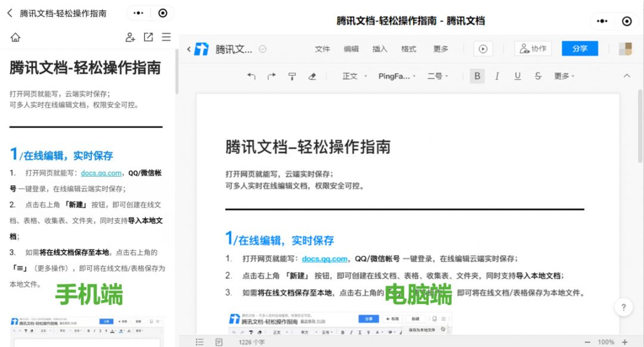Open the user avatar in the desktop toolbar
This screenshot has width=644, height=347.
626,49
